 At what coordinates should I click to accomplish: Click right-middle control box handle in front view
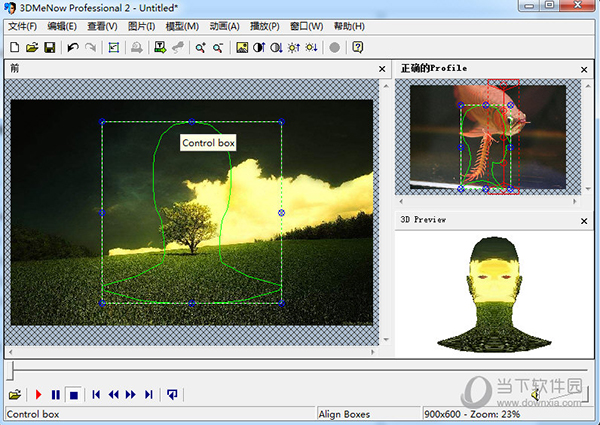[x=282, y=212]
